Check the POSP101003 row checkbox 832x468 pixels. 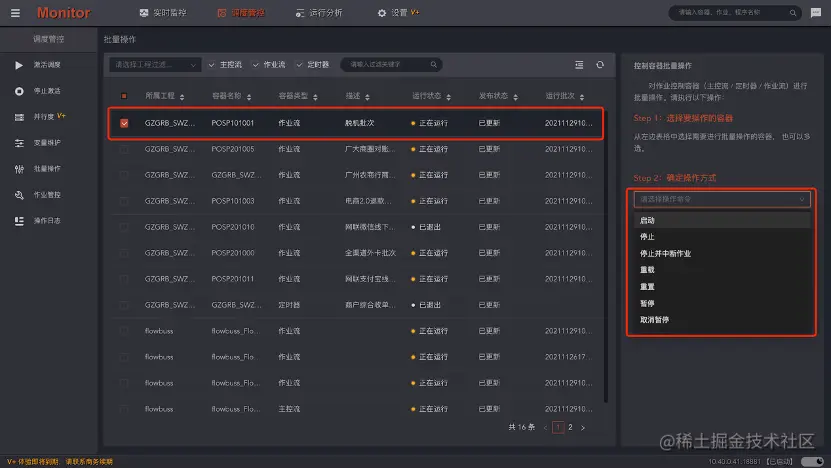coord(124,201)
